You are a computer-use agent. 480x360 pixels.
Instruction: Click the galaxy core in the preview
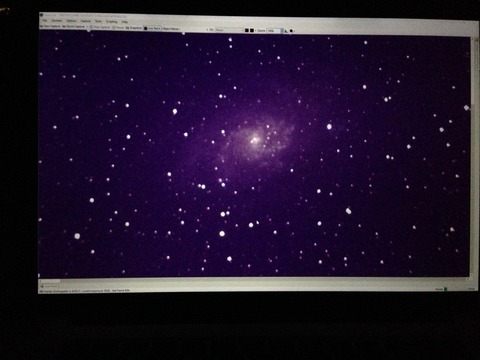tap(255, 139)
